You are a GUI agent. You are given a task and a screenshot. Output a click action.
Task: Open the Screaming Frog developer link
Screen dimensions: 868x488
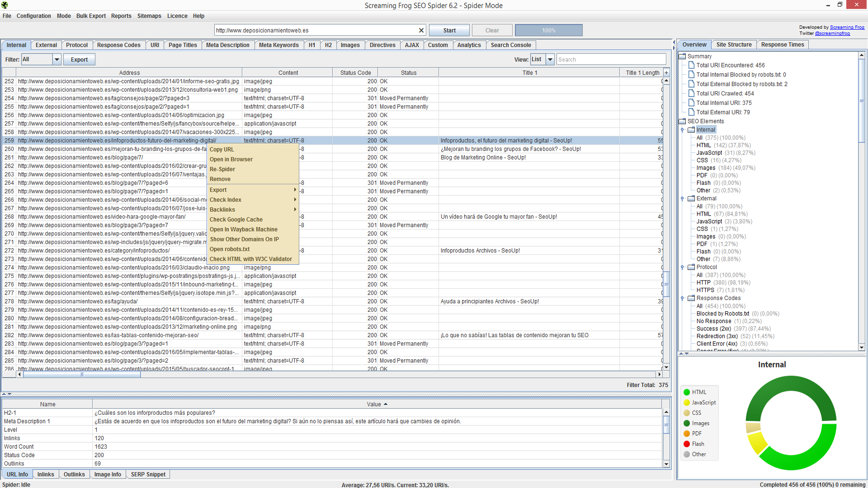click(847, 27)
